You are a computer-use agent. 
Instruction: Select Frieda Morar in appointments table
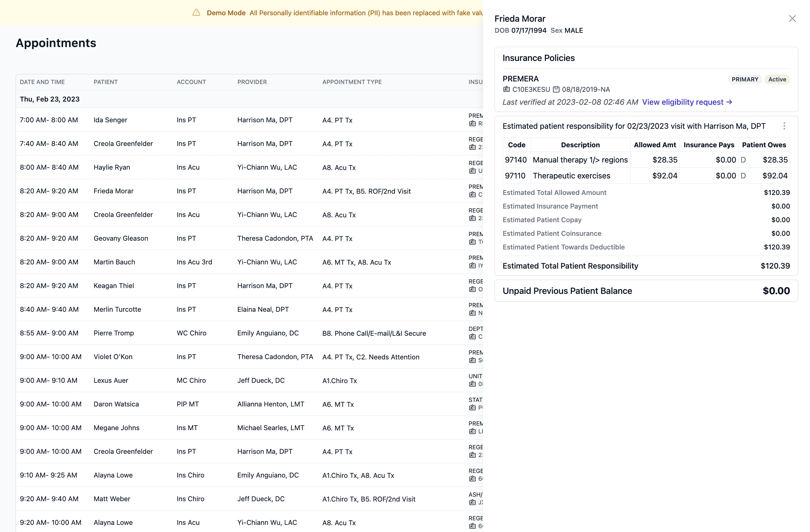[x=113, y=191]
